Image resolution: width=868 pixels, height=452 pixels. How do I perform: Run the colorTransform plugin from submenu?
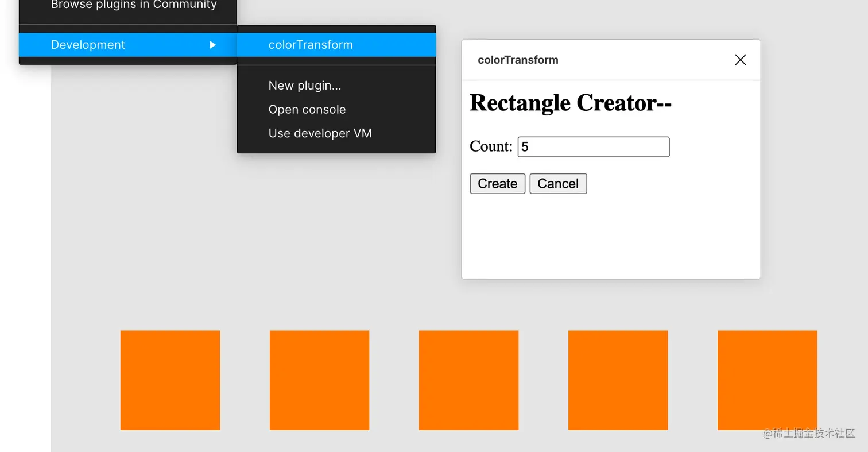click(x=336, y=45)
